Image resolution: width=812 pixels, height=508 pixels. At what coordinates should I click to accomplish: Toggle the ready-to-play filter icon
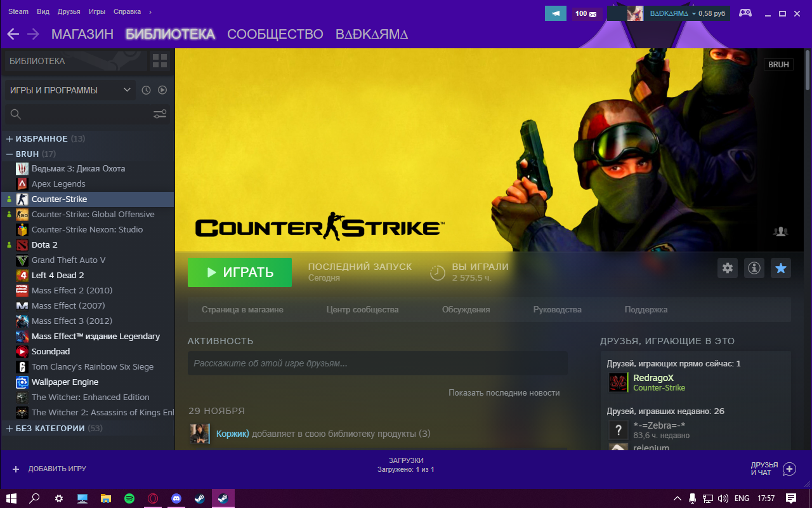[x=162, y=90]
